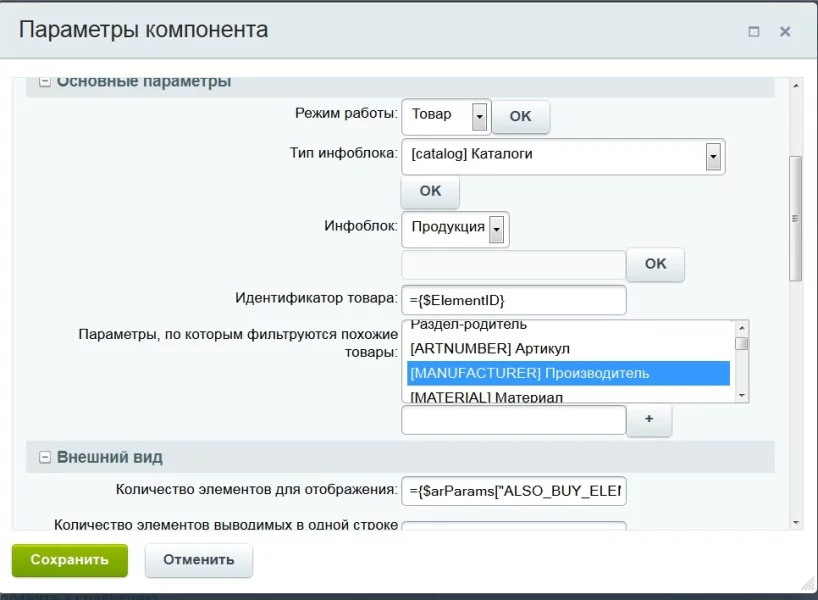Collapse the Основные параметры section
818x600 pixels.
point(45,82)
